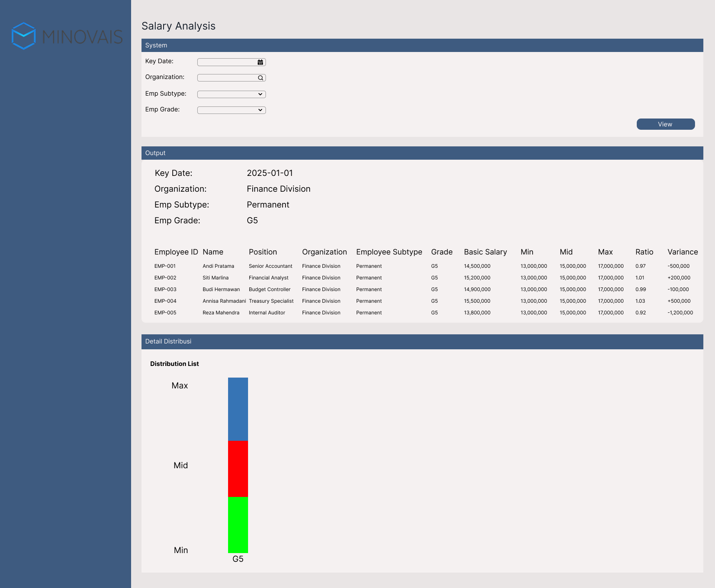The height and width of the screenshot is (588, 715).
Task: Expand the Emp Subtype dropdown
Action: point(231,94)
